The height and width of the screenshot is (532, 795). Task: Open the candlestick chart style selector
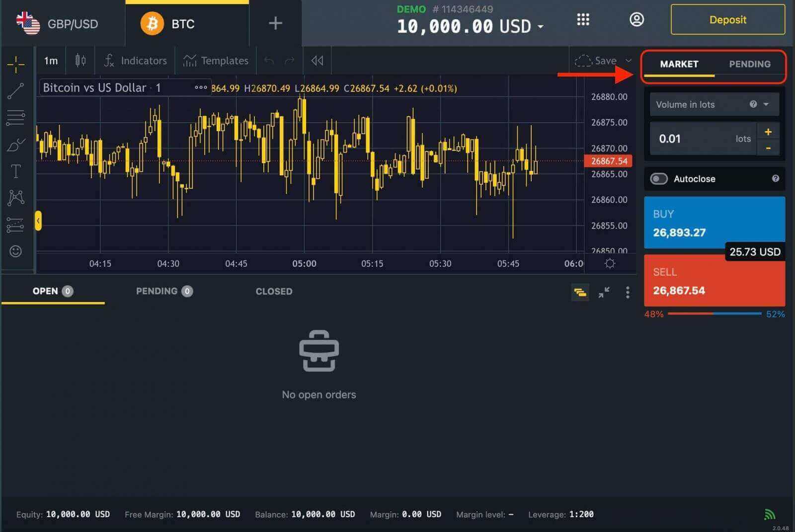[x=80, y=61]
